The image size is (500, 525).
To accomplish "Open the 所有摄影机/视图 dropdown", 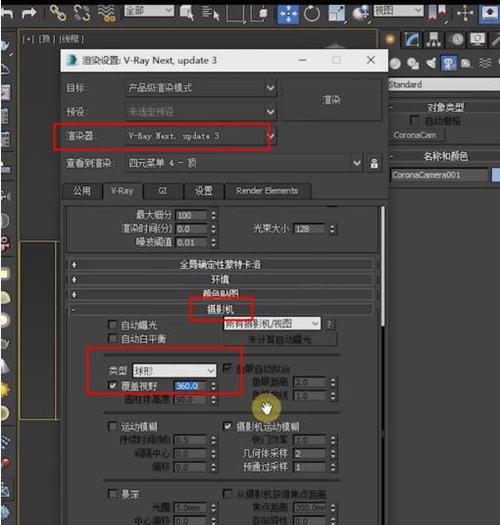I will click(x=272, y=324).
